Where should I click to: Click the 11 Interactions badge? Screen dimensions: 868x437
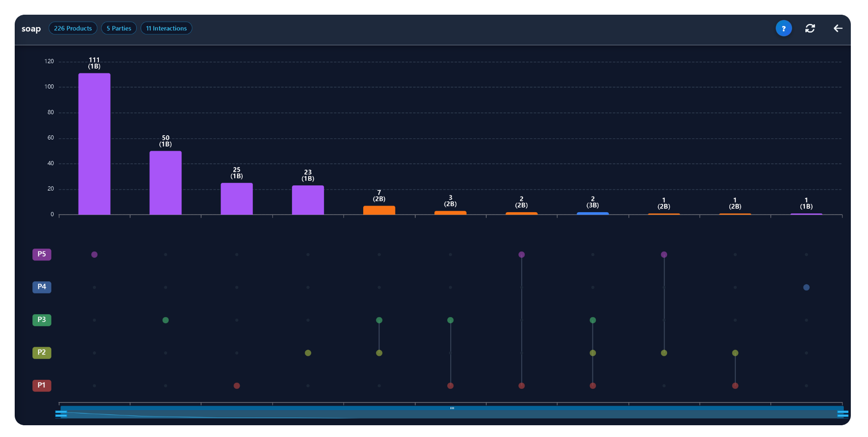[166, 28]
